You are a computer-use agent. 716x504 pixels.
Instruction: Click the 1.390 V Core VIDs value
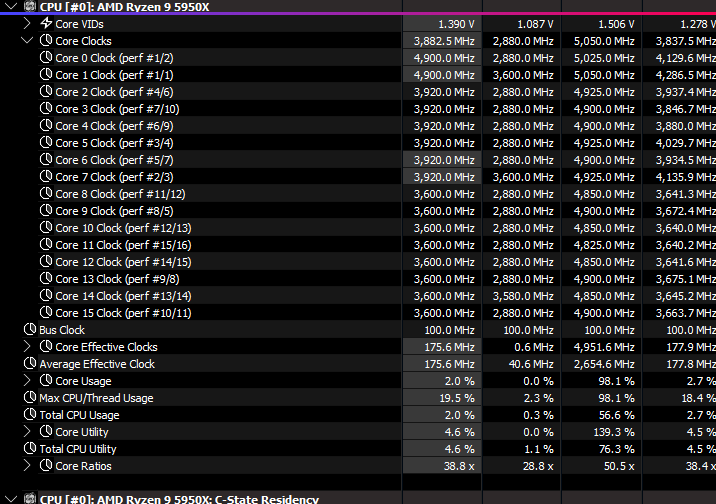[456, 24]
